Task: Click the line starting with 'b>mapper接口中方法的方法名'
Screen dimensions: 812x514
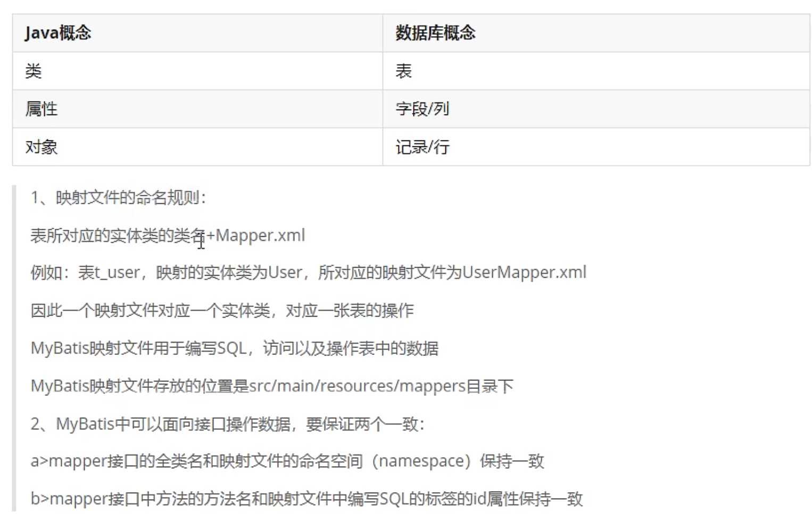Action: point(307,499)
